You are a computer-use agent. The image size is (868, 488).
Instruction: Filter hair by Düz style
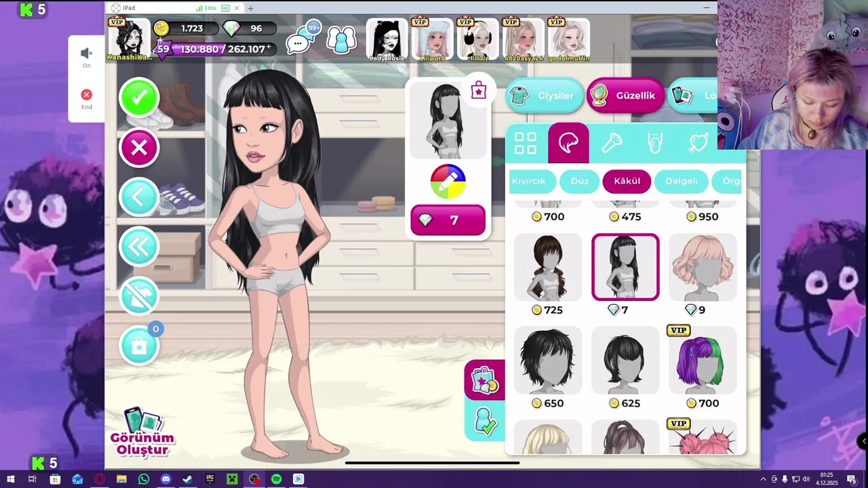580,181
